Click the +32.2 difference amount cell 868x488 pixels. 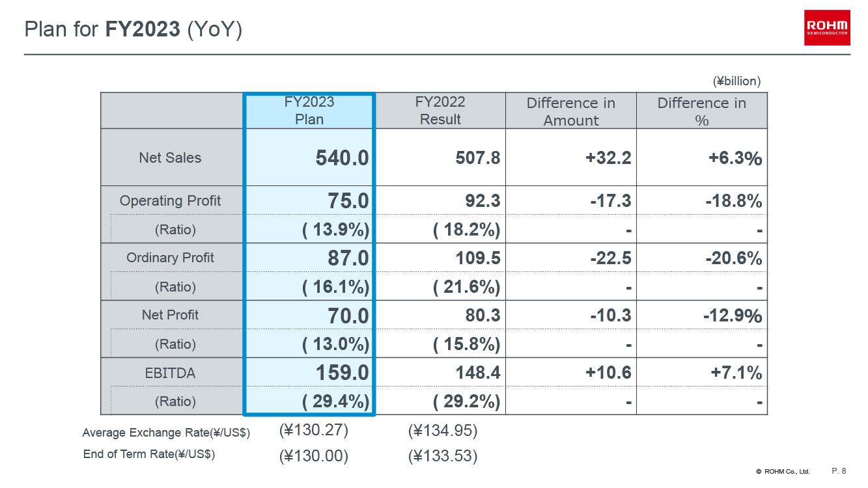608,158
